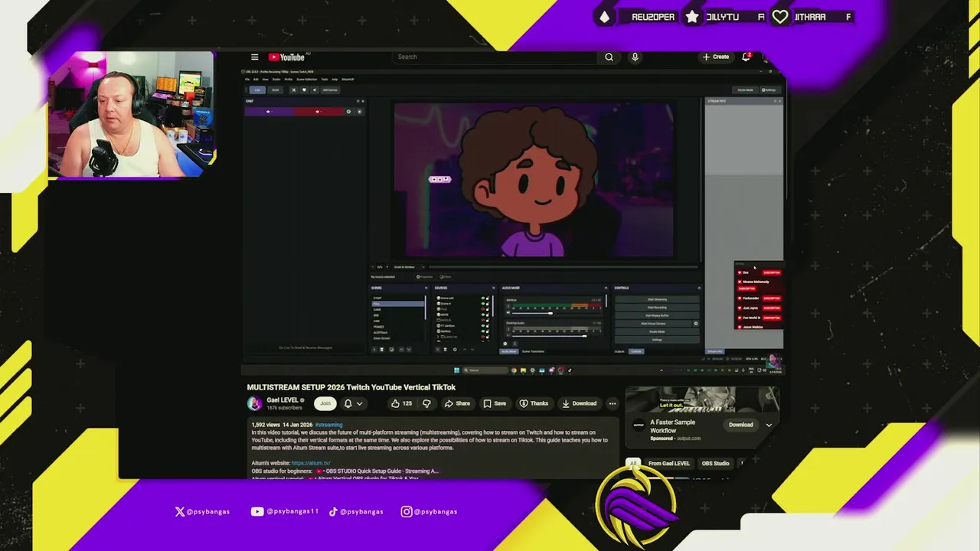Click Start Virtual Camera button
The image size is (980, 551).
[652, 324]
